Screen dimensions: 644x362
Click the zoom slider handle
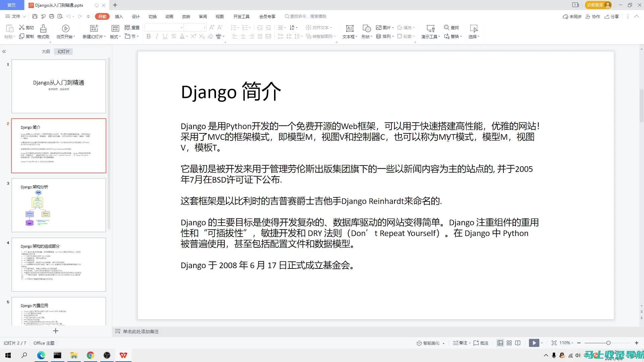pos(608,343)
